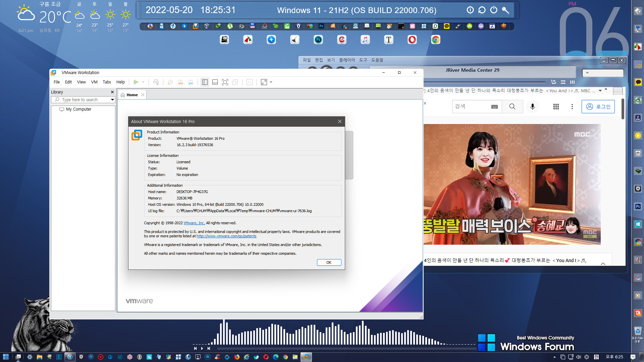Viewport: 644px width, 362px height.
Task: Open the VMware, Inc. copyright link
Action: tap(194, 223)
